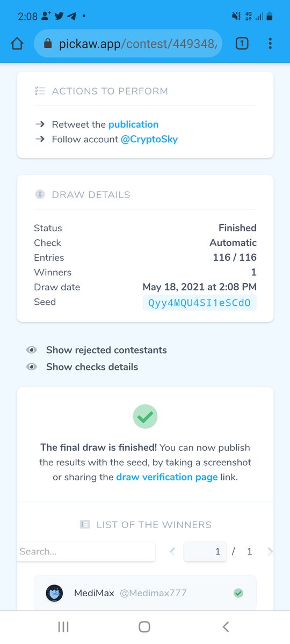Open the Chrome three-dot menu
290x644 pixels.
pyautogui.click(x=270, y=43)
